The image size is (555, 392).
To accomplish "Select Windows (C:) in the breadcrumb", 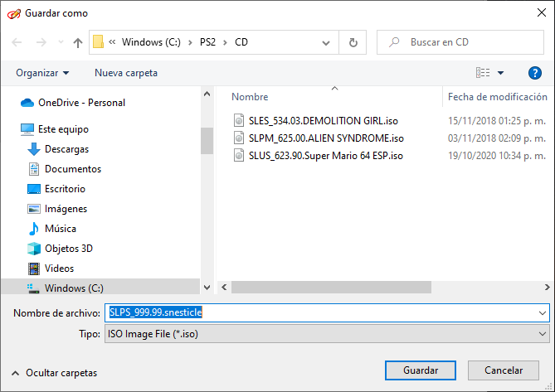I will 151,42.
